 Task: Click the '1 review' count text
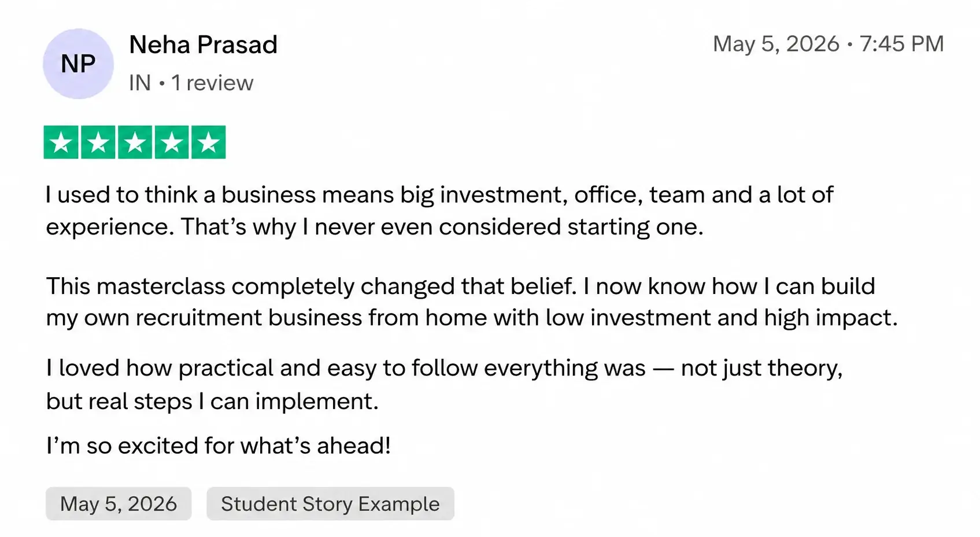tap(212, 83)
